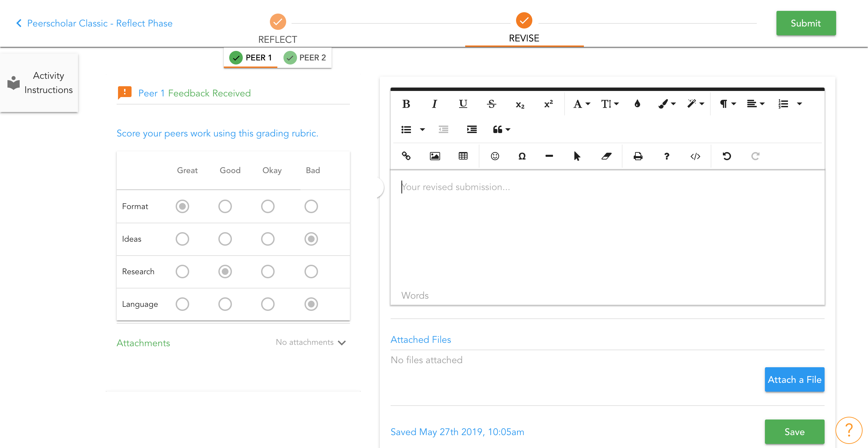This screenshot has width=868, height=448.
Task: Open the quote style dropdown
Action: [x=501, y=130]
